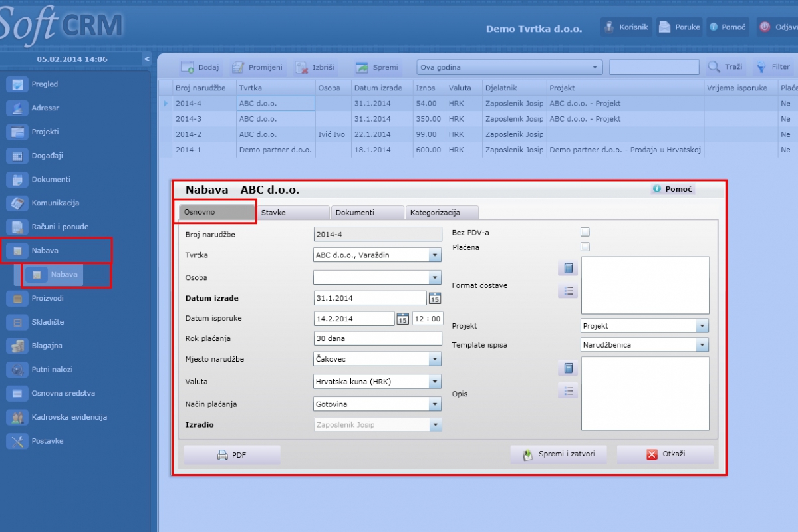Toggle the Bez PDV-a checkbox
Viewport: 798px width, 532px height.
pyautogui.click(x=585, y=232)
